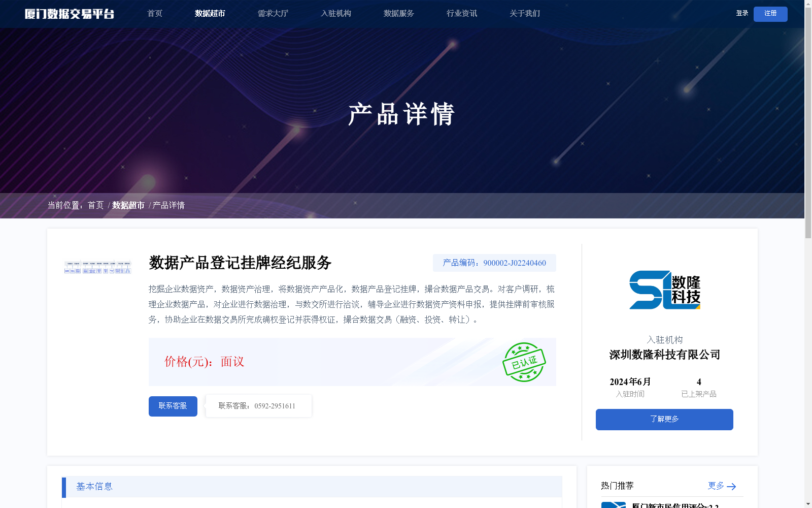The height and width of the screenshot is (508, 812).
Task: Go to 数据超市 in the breadcrumb
Action: coord(128,205)
